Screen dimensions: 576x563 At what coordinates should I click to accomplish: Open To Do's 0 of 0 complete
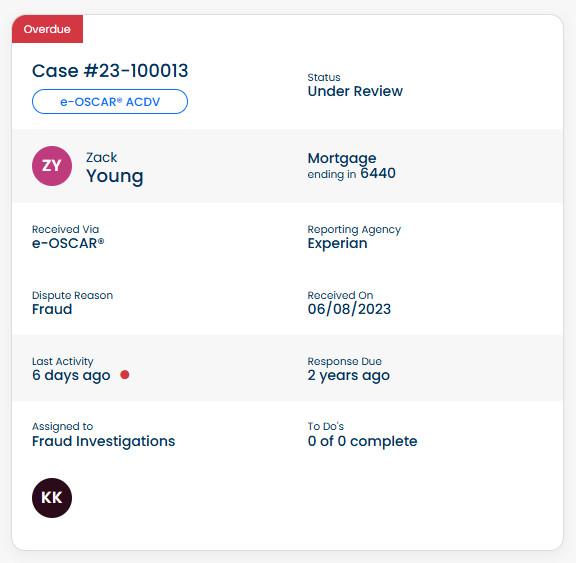(x=362, y=441)
